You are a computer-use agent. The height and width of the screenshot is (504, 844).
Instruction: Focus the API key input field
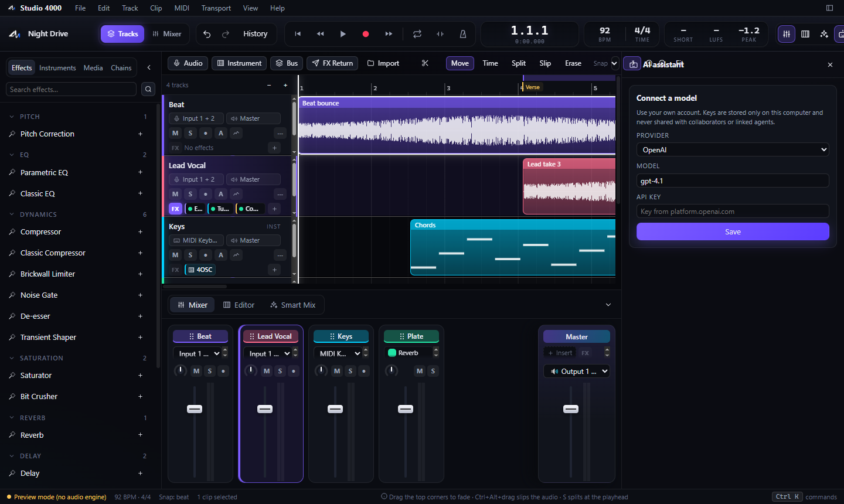733,212
